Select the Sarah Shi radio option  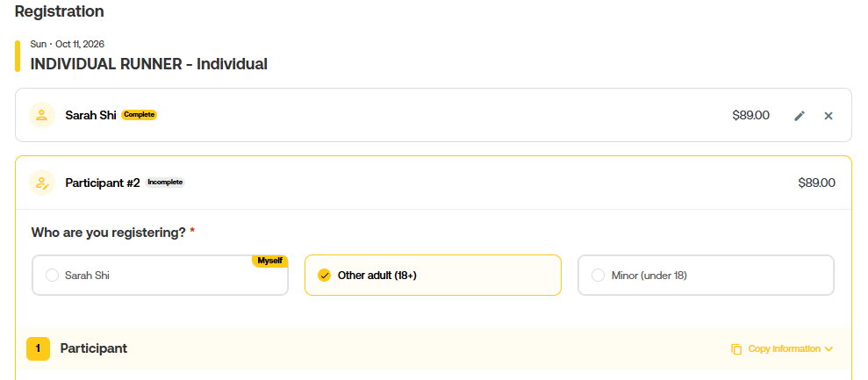[53, 276]
